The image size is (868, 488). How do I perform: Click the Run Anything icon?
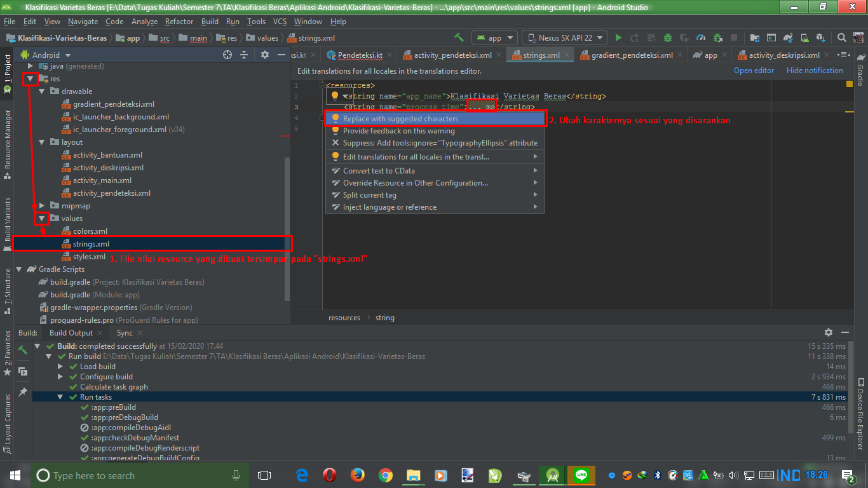(771, 37)
